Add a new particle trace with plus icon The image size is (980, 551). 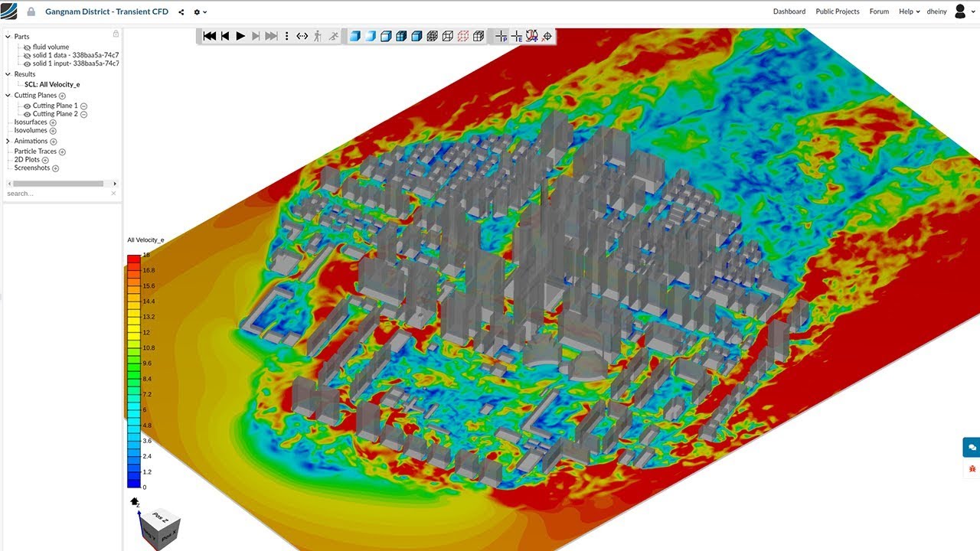tap(62, 152)
